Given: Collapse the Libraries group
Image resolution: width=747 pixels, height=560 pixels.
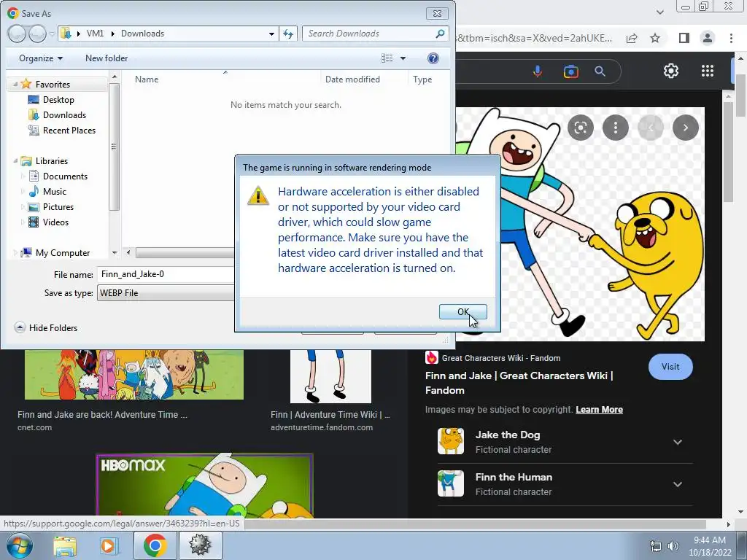Looking at the screenshot, I should 16,161.
